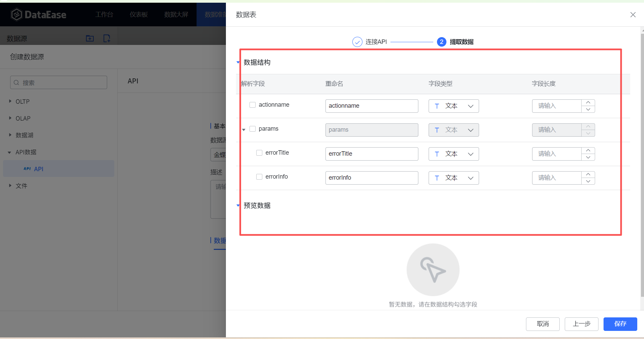Click the new folder icon in the data source panel
The height and width of the screenshot is (339, 644).
pyautogui.click(x=90, y=38)
